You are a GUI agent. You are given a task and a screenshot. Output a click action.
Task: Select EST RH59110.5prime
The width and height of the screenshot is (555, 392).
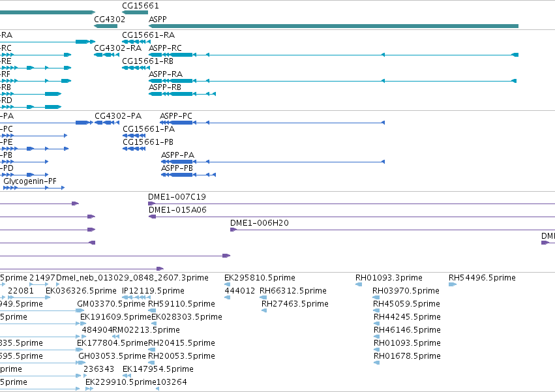coord(181,304)
